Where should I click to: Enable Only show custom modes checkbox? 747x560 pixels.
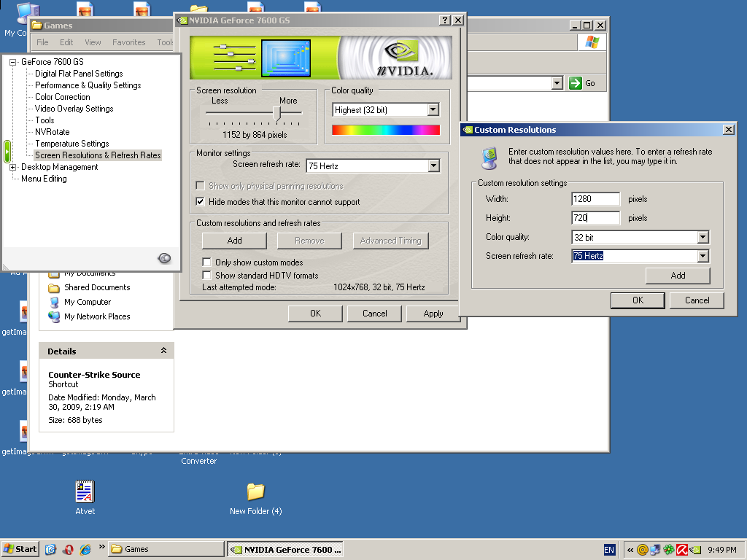(206, 262)
